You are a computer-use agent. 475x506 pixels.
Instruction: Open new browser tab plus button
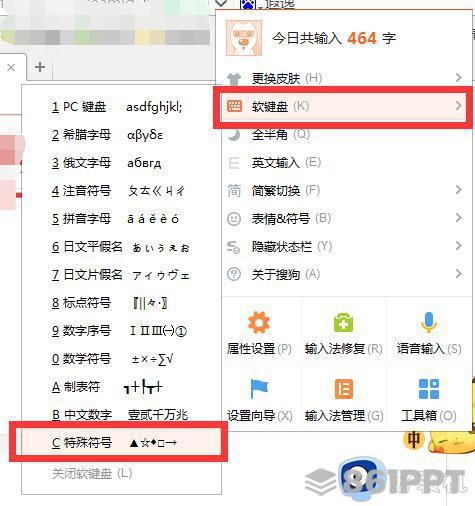(x=40, y=67)
